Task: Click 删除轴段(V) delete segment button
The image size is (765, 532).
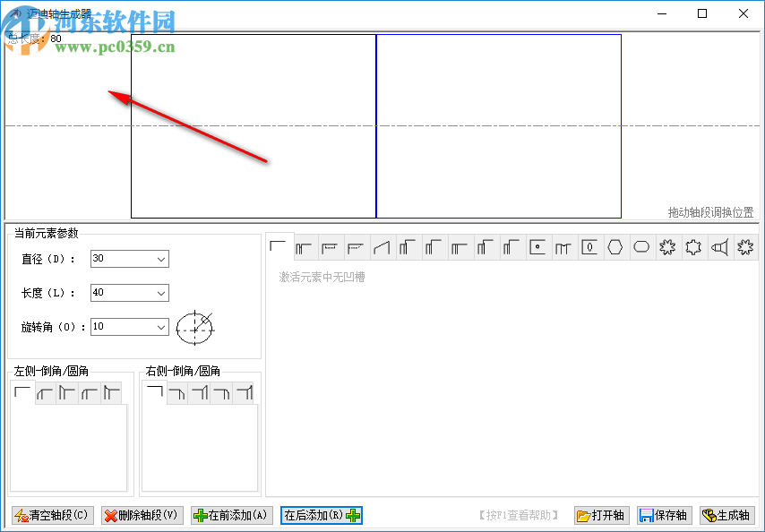Action: 142,515
